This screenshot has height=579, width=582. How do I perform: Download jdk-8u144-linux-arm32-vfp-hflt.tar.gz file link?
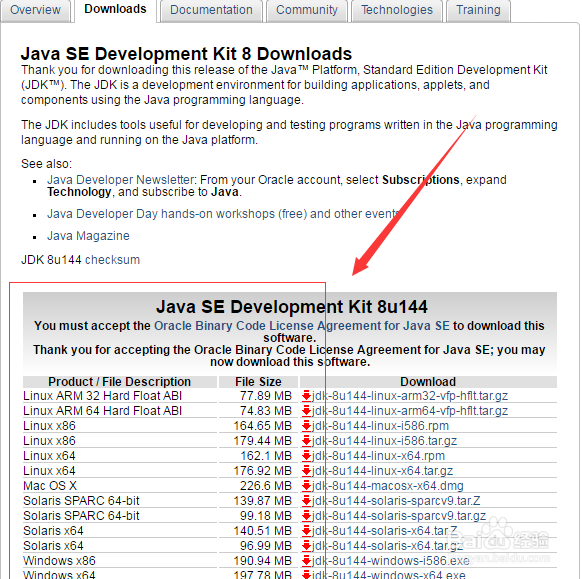click(410, 396)
